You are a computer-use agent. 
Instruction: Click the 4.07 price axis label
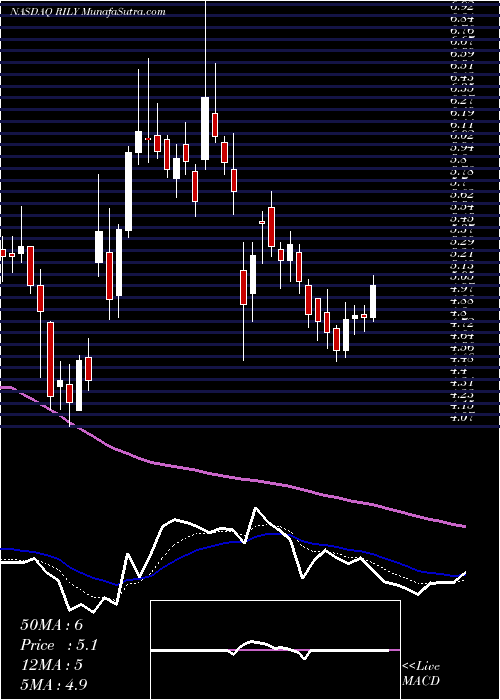[x=462, y=418]
